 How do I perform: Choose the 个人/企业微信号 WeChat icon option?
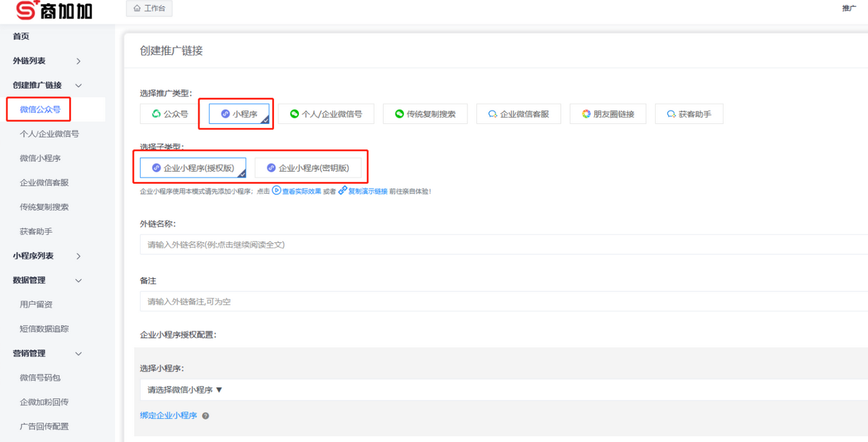pyautogui.click(x=294, y=113)
